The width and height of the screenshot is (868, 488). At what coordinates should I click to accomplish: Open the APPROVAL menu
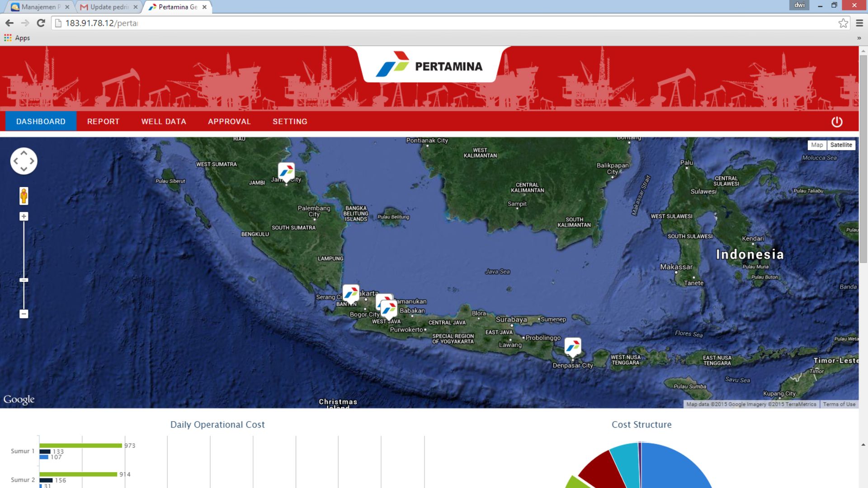click(229, 122)
